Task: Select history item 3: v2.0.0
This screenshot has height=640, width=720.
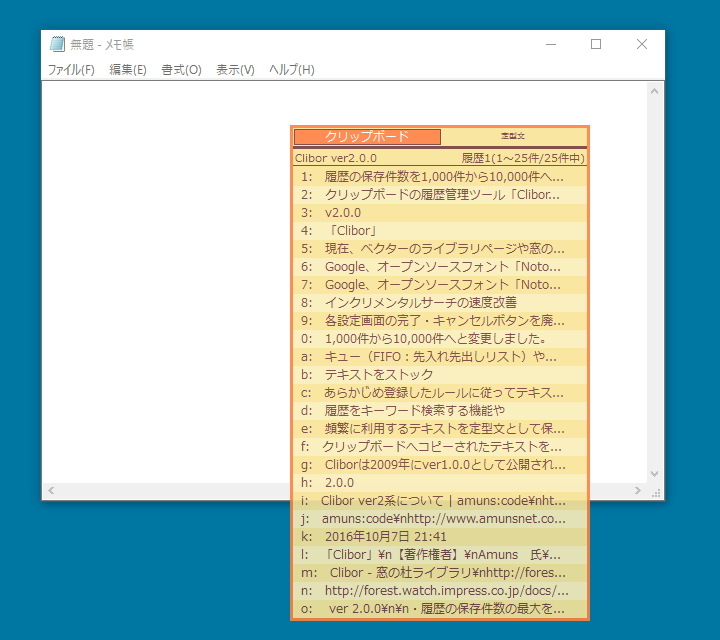Action: point(440,213)
